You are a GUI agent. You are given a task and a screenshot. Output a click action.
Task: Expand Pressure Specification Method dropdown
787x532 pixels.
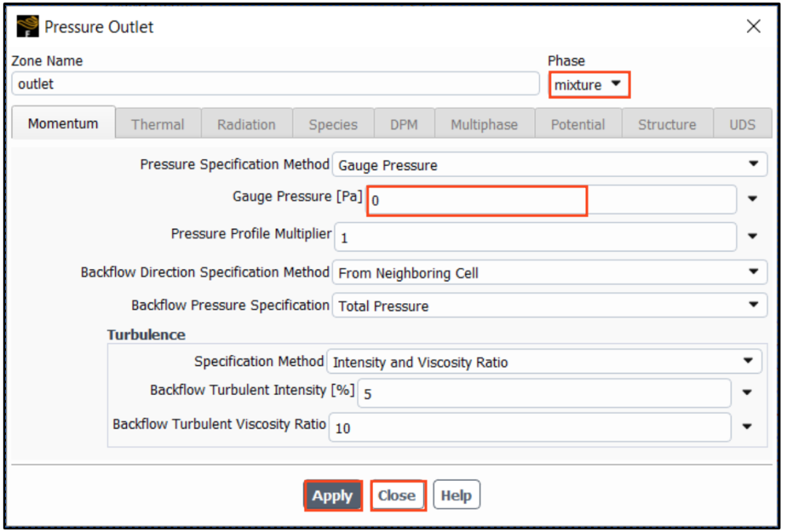549,165
